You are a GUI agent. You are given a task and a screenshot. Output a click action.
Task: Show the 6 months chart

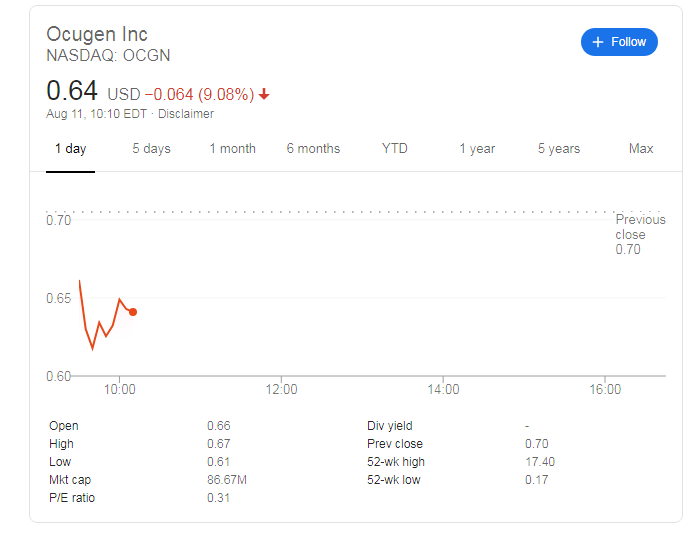coord(313,148)
